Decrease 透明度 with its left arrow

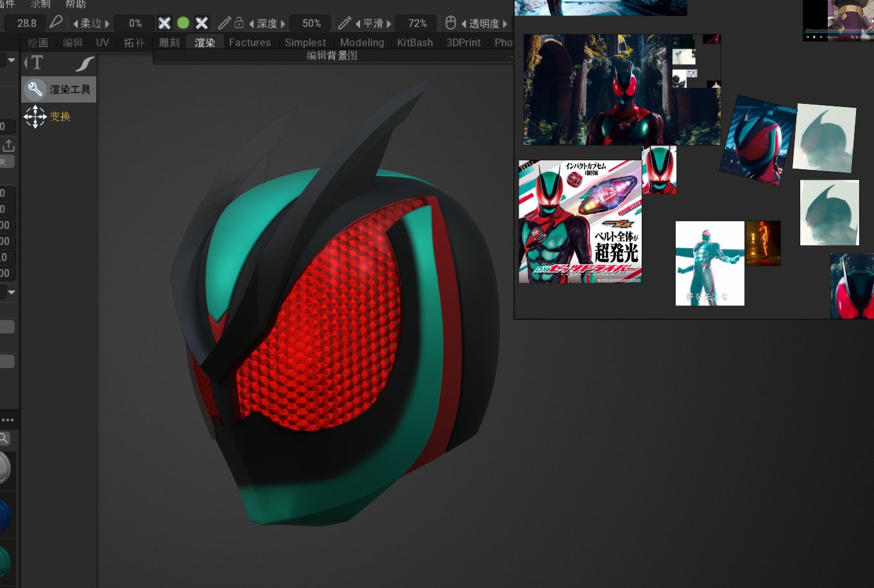click(x=464, y=24)
